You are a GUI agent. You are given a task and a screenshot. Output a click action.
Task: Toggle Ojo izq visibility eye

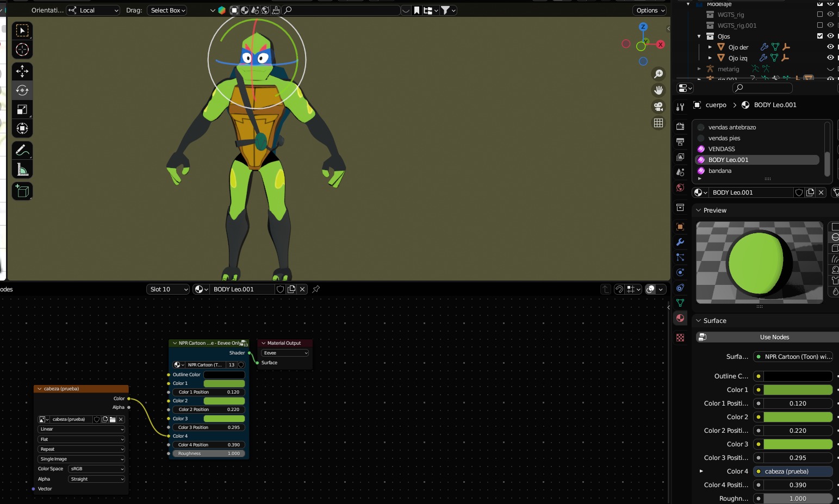click(830, 58)
